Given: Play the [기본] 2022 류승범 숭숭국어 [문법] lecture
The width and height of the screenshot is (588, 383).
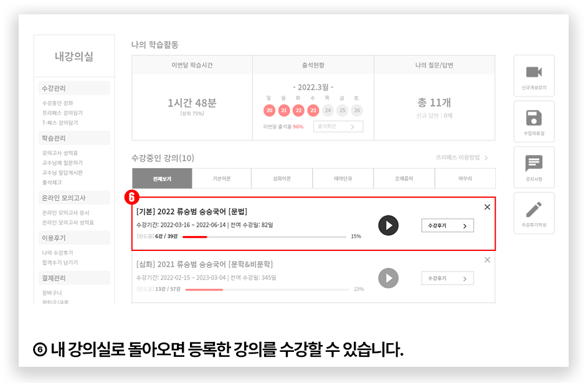Looking at the screenshot, I should pos(388,225).
